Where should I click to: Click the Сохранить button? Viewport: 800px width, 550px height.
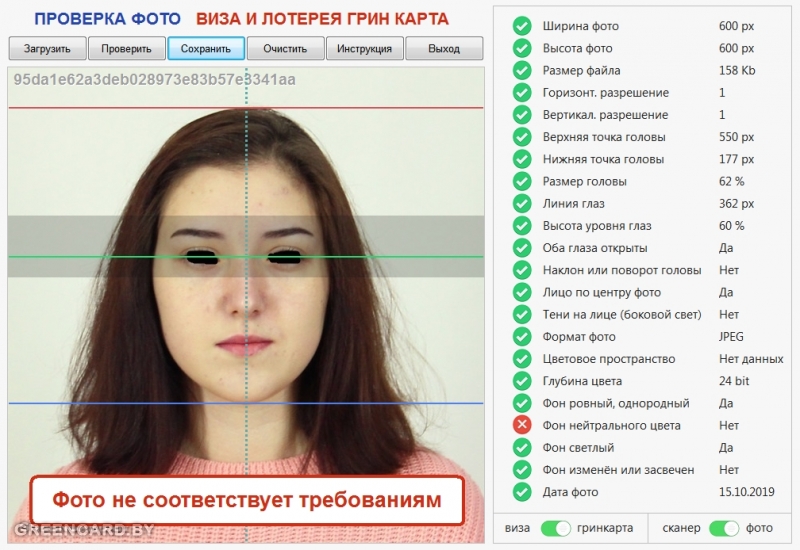pyautogui.click(x=206, y=48)
